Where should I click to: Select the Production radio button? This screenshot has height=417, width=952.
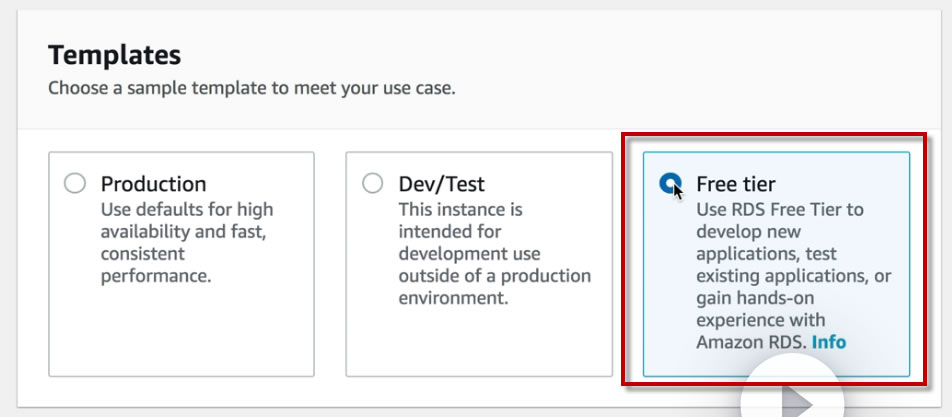[x=74, y=184]
